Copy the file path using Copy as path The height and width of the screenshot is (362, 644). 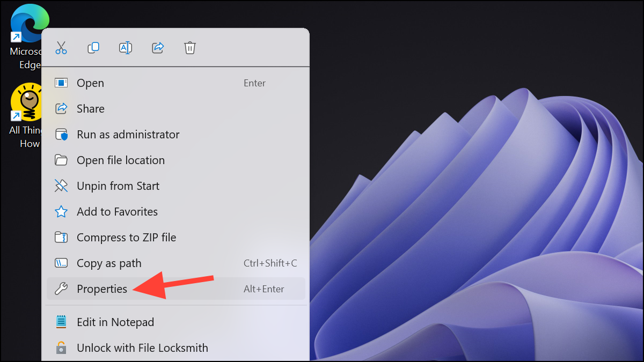(109, 263)
